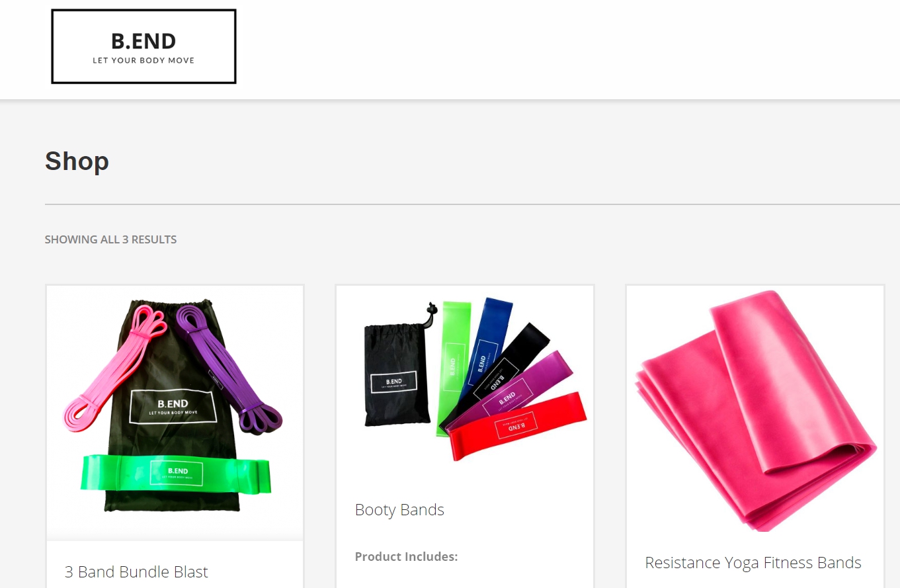Click the red booty band

click(518, 425)
